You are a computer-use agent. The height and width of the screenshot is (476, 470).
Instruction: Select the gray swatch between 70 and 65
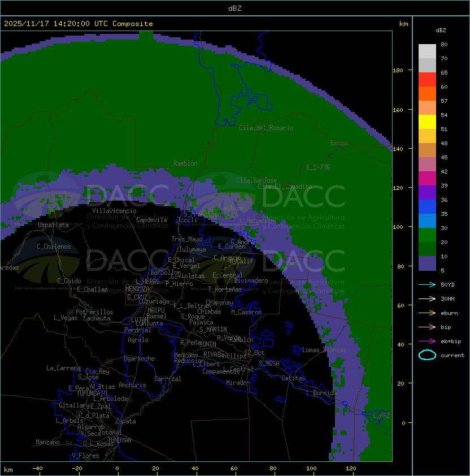pos(427,65)
